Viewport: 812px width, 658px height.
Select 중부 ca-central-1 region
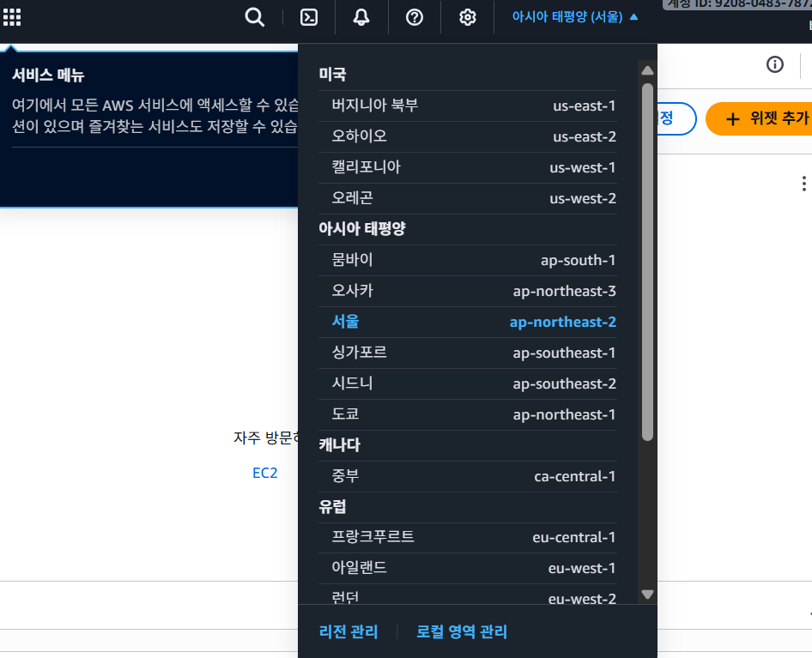(468, 476)
